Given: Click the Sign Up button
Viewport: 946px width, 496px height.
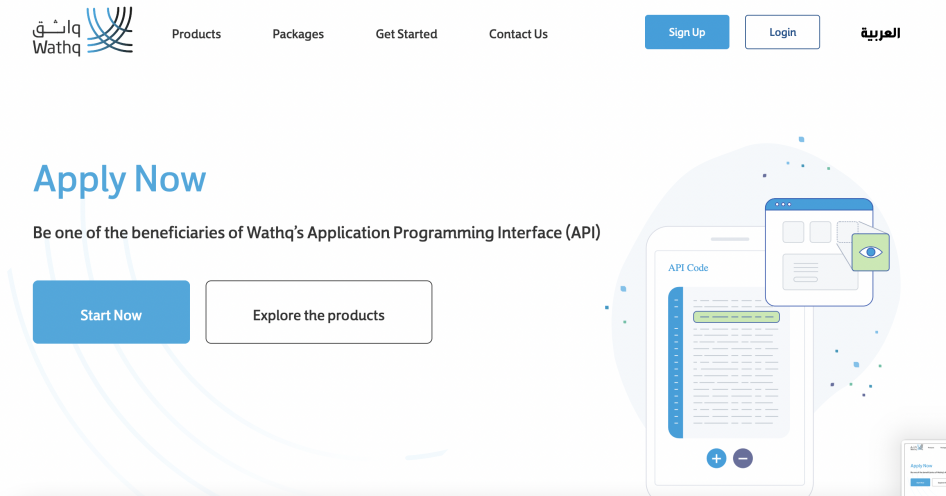Looking at the screenshot, I should pos(687,32).
